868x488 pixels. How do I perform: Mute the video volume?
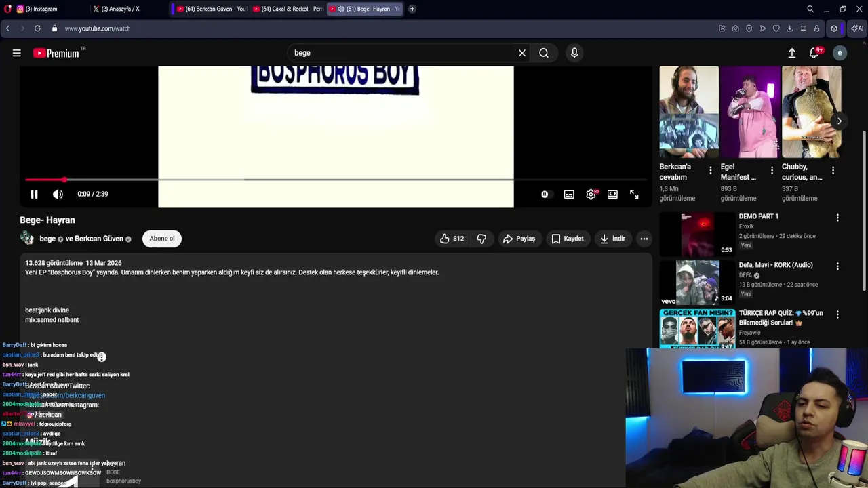tap(58, 195)
